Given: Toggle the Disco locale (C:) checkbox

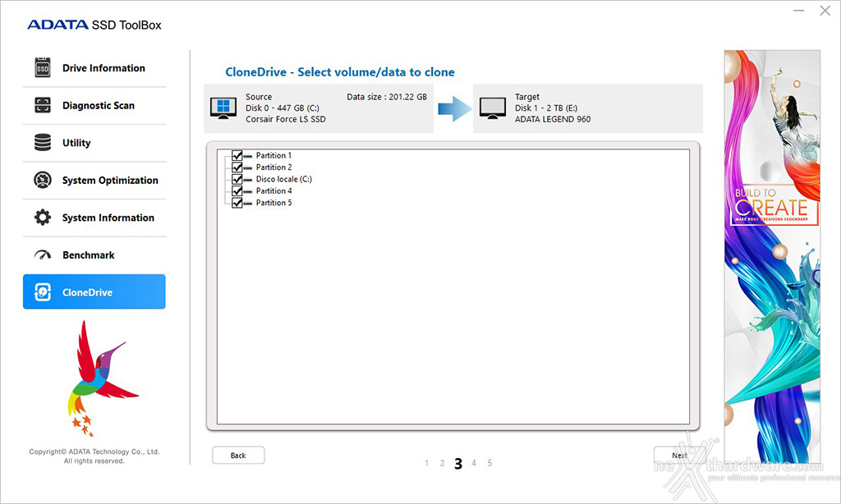Looking at the screenshot, I should tap(237, 179).
